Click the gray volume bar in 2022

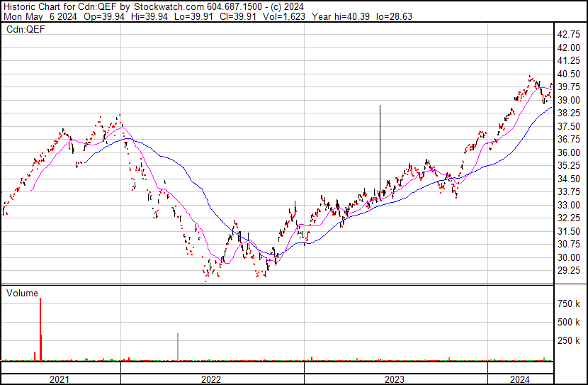pyautogui.click(x=177, y=347)
